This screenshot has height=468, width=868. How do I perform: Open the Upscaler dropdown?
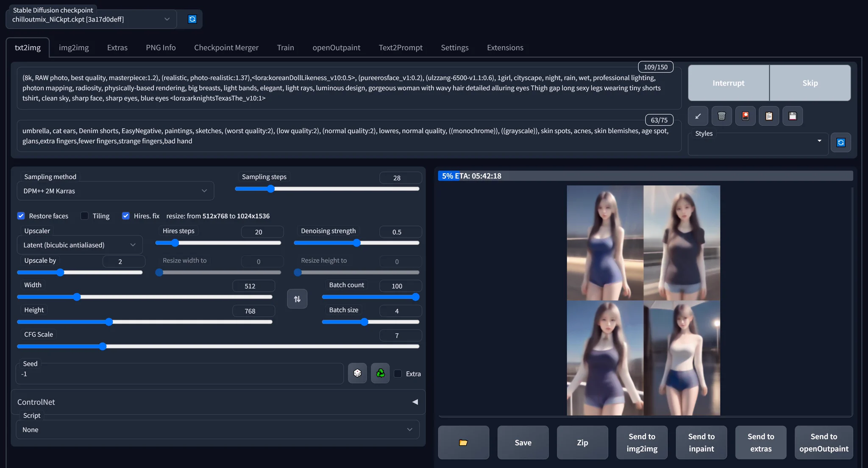point(80,245)
